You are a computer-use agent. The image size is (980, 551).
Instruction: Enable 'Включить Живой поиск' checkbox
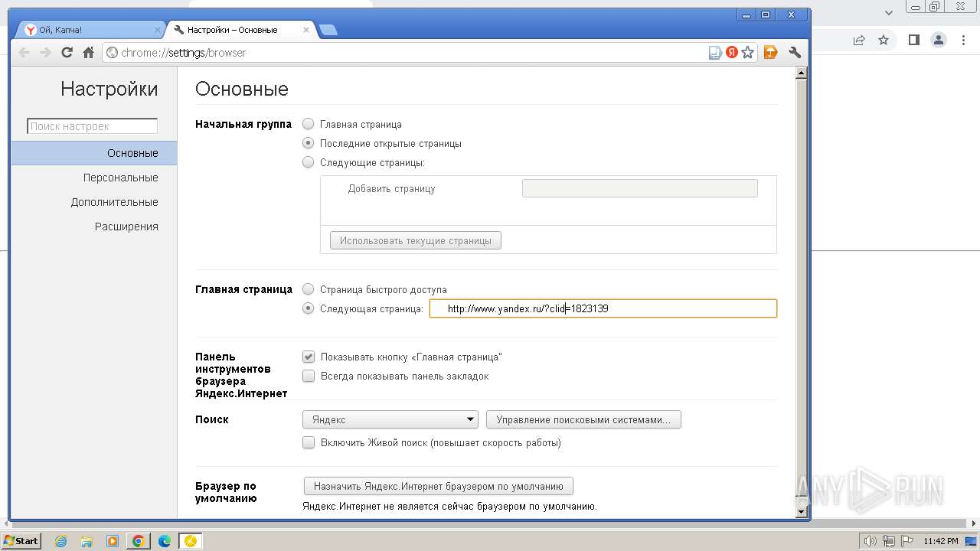tap(309, 442)
